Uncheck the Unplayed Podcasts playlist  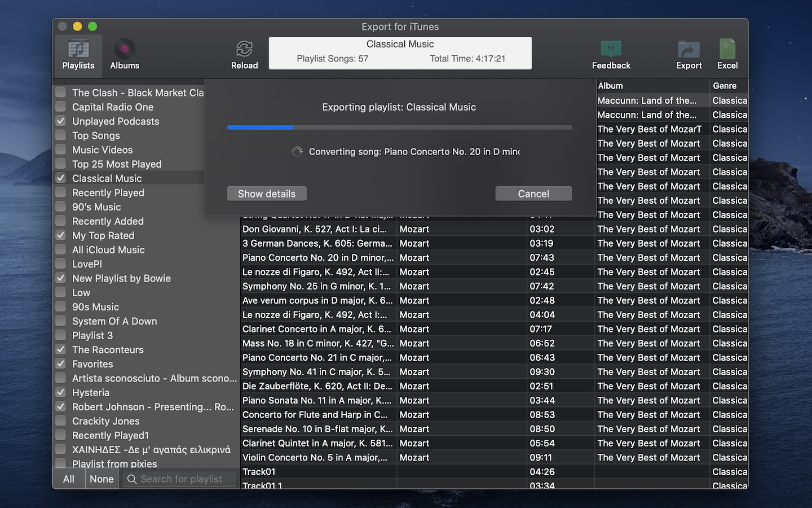(61, 121)
